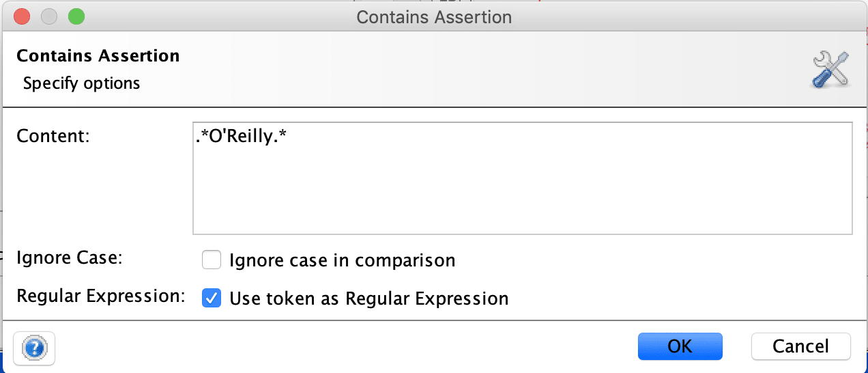
Task: Confirm the assertion with the OK button
Action: 680,346
